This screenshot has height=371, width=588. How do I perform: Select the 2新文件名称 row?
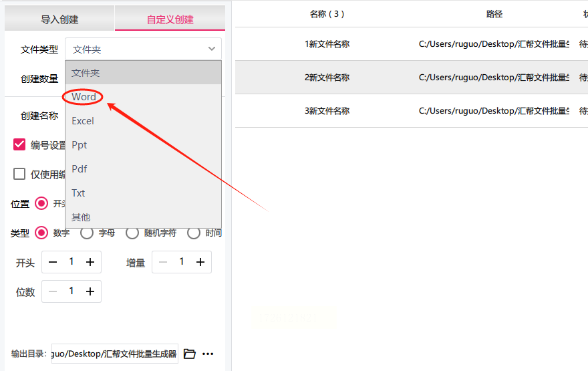click(412, 78)
